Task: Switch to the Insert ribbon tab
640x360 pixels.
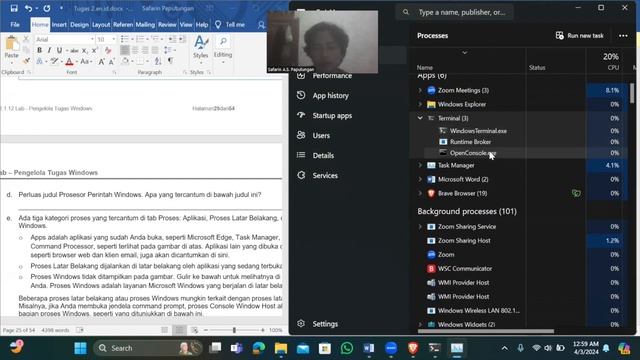Action: [59, 25]
